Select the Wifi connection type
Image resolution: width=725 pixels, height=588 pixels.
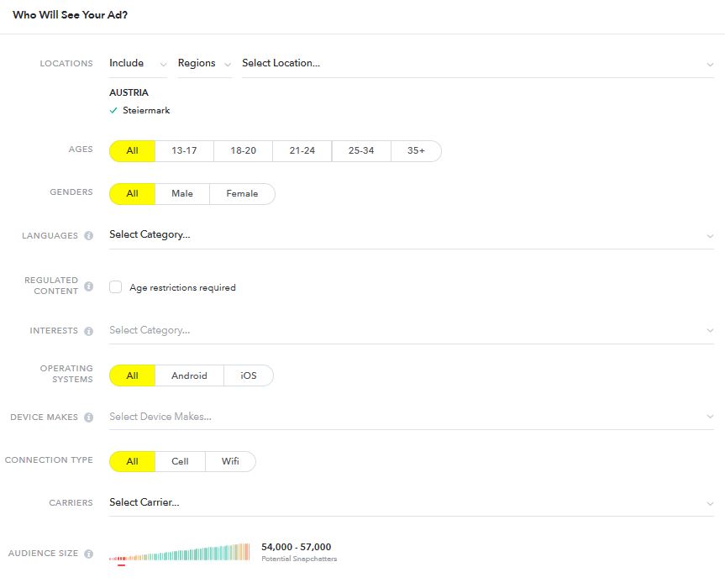tap(230, 461)
